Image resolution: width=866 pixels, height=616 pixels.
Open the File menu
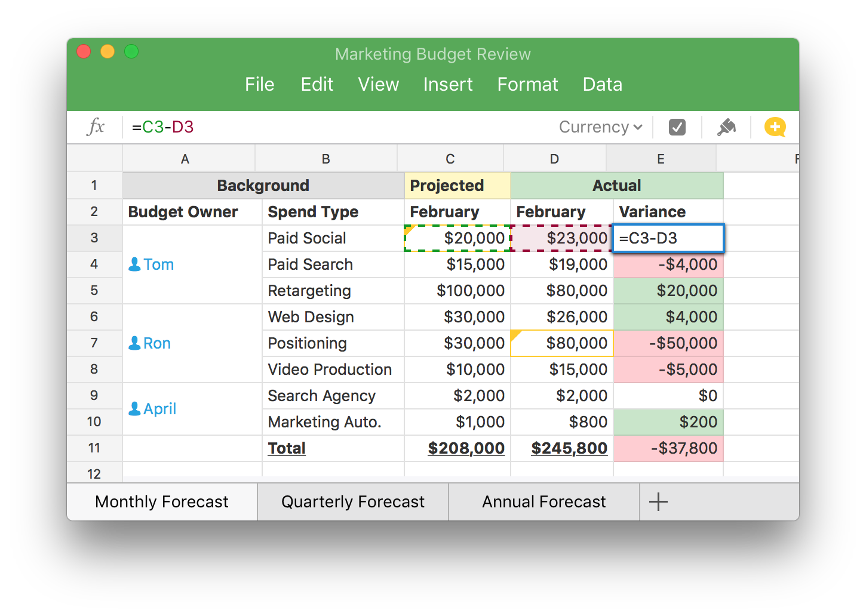coord(259,84)
